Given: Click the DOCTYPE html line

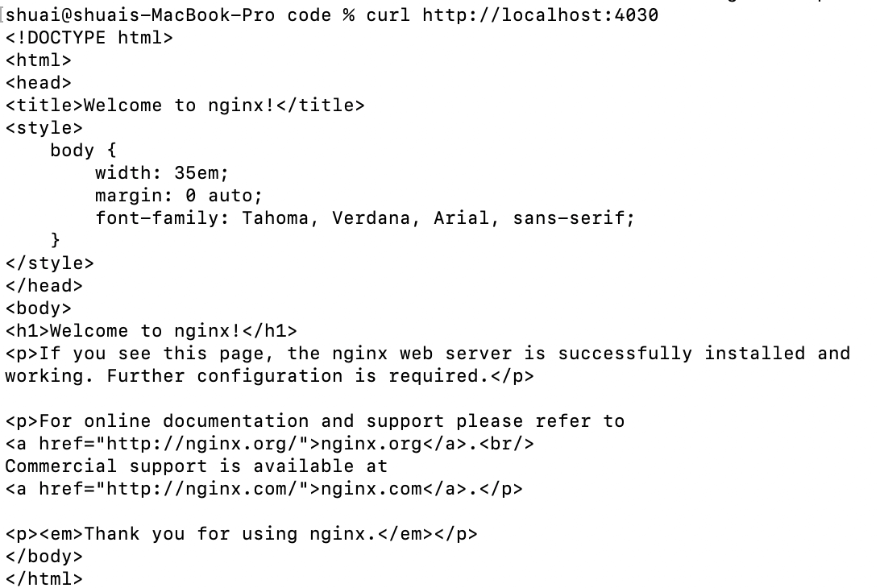Looking at the screenshot, I should point(89,38).
